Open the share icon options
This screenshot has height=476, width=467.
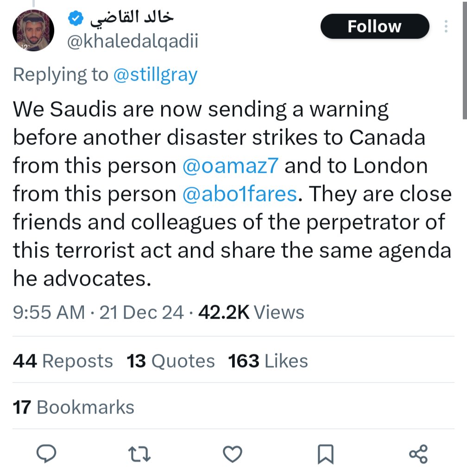[419, 453]
